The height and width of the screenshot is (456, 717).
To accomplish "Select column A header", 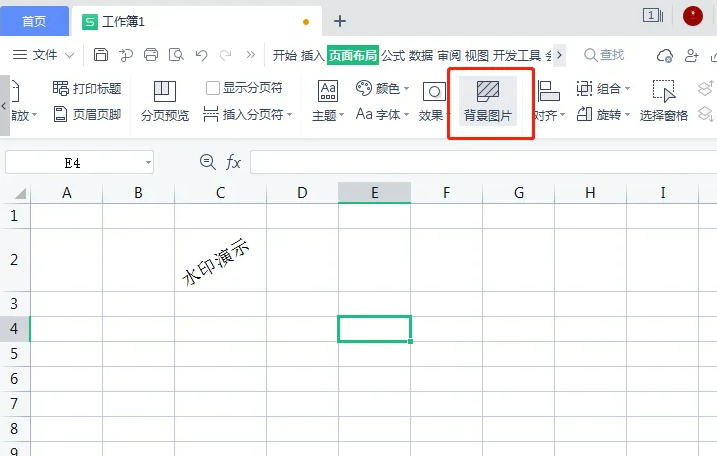I will 67,193.
